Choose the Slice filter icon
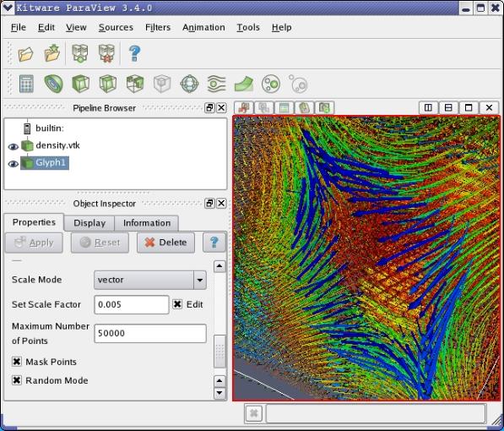The image size is (504, 431). click(x=108, y=84)
